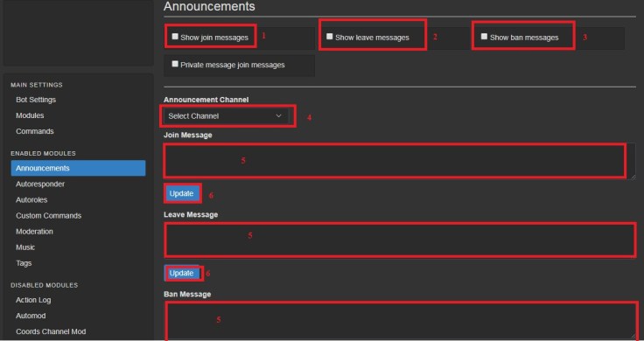Open the Commands settings page
The width and height of the screenshot is (644, 341).
coord(34,131)
